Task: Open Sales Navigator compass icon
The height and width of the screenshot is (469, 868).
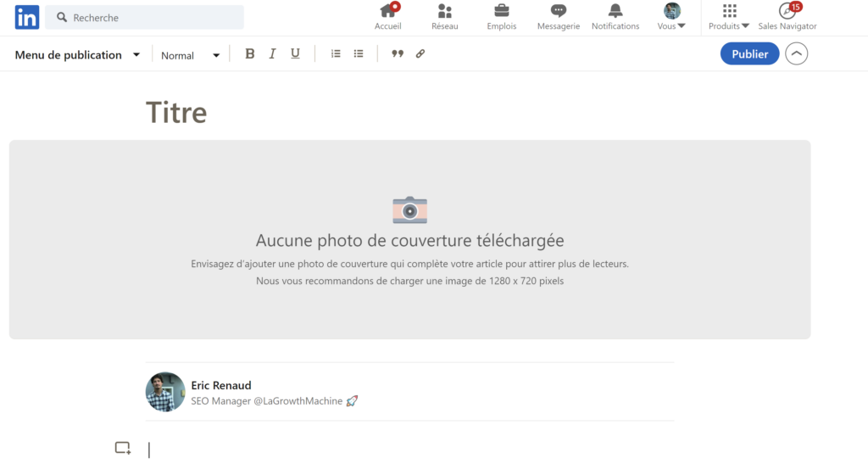Action: click(787, 11)
